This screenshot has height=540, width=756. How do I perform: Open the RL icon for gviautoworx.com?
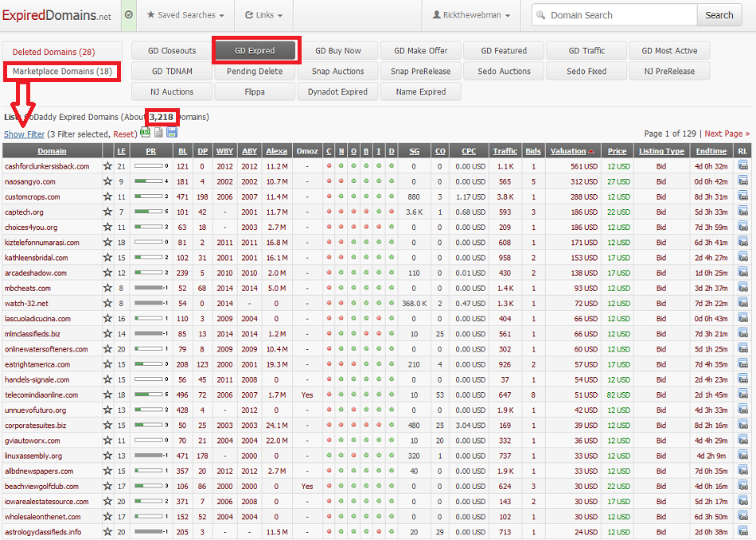(x=742, y=441)
